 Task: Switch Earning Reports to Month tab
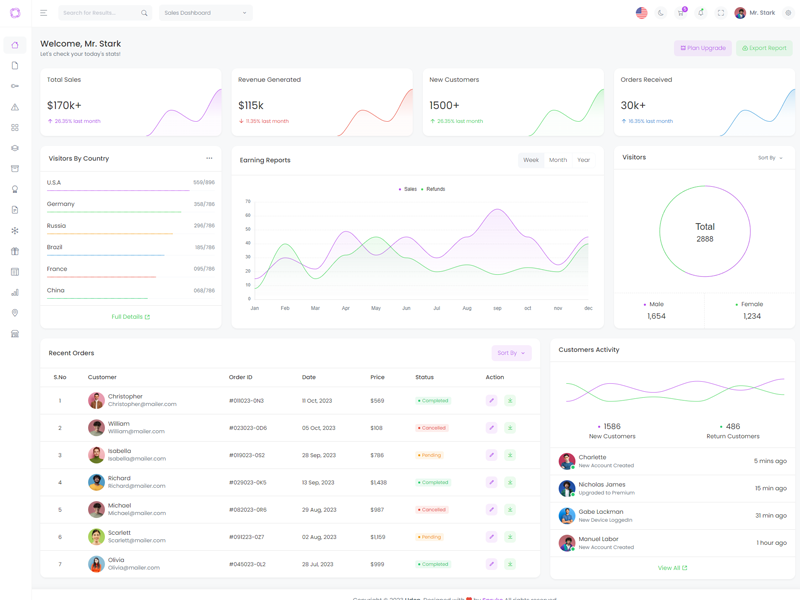coord(558,160)
